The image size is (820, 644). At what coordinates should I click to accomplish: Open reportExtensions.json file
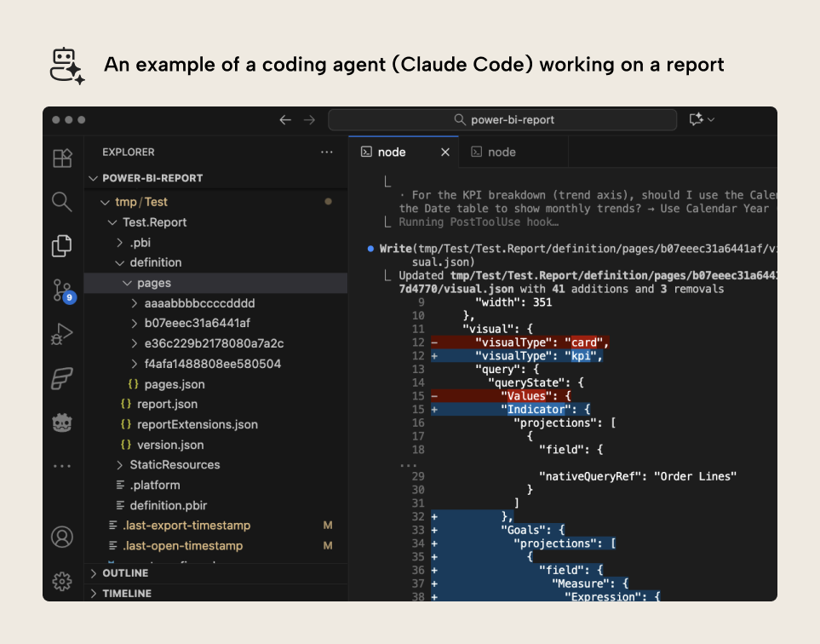[216, 425]
